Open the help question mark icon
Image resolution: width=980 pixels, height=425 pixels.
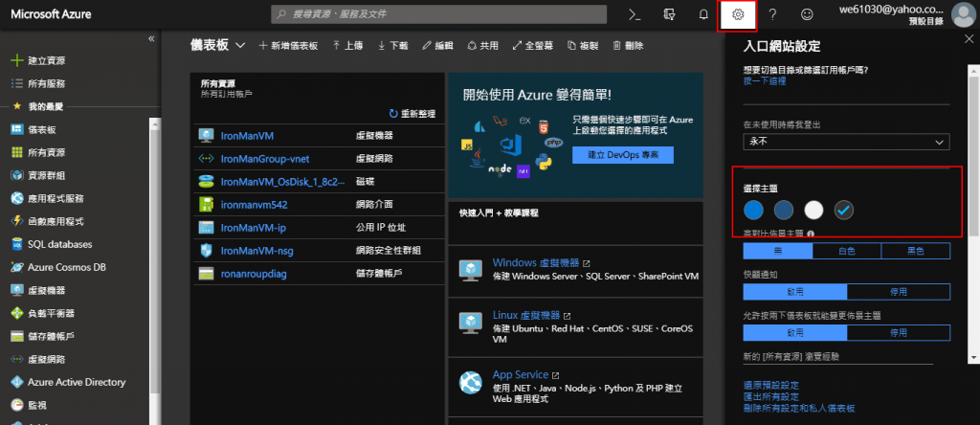(x=772, y=14)
